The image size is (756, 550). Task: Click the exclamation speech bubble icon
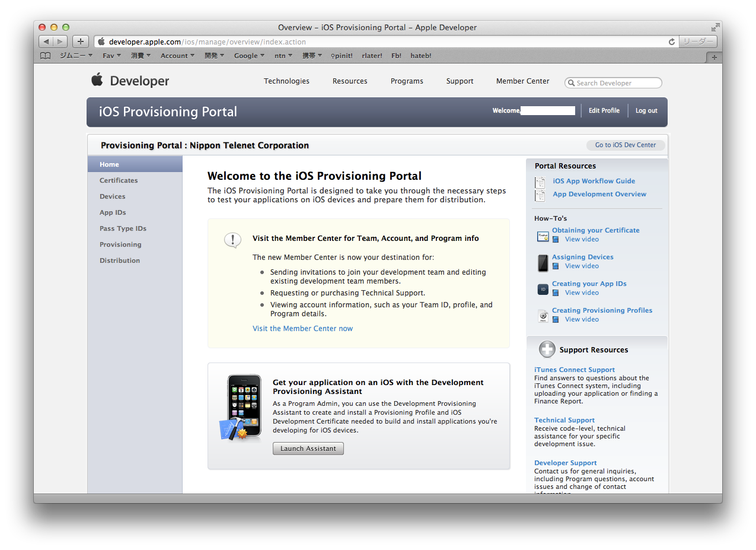(x=232, y=240)
